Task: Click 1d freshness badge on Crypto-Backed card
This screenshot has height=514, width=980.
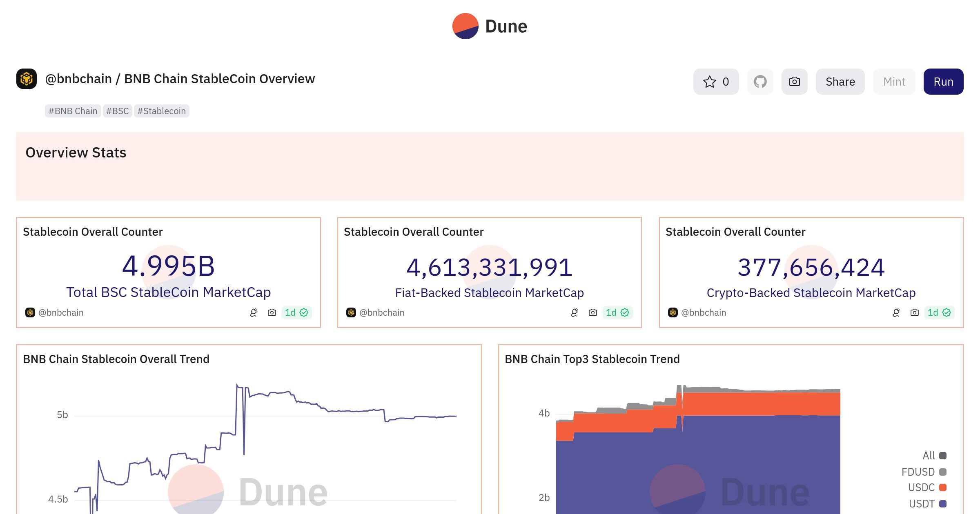Action: 939,312
